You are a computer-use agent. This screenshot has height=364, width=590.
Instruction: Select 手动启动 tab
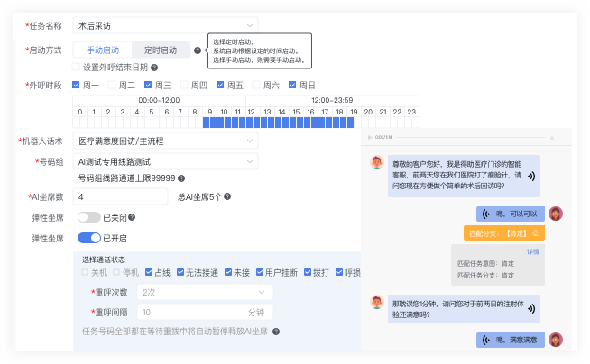(103, 50)
